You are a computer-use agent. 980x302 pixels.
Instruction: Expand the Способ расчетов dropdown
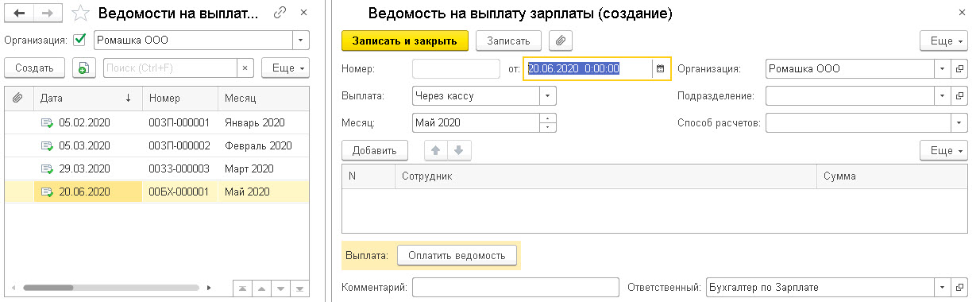960,123
